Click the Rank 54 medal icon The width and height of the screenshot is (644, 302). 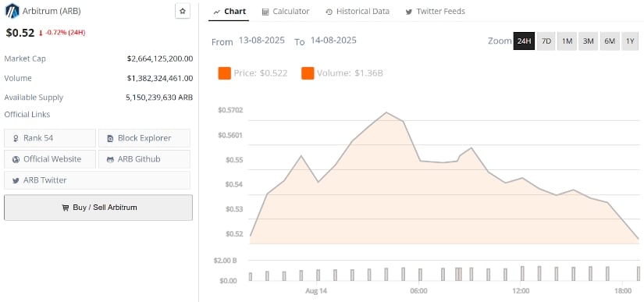[16, 139]
